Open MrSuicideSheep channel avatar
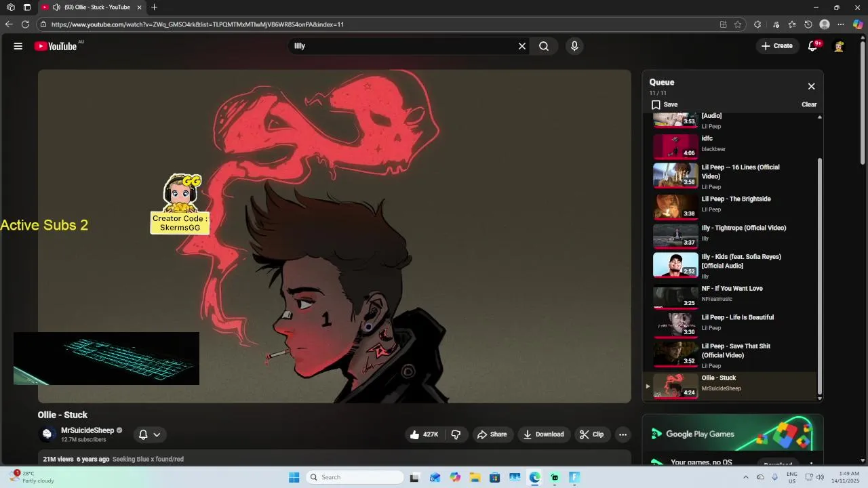 47,434
